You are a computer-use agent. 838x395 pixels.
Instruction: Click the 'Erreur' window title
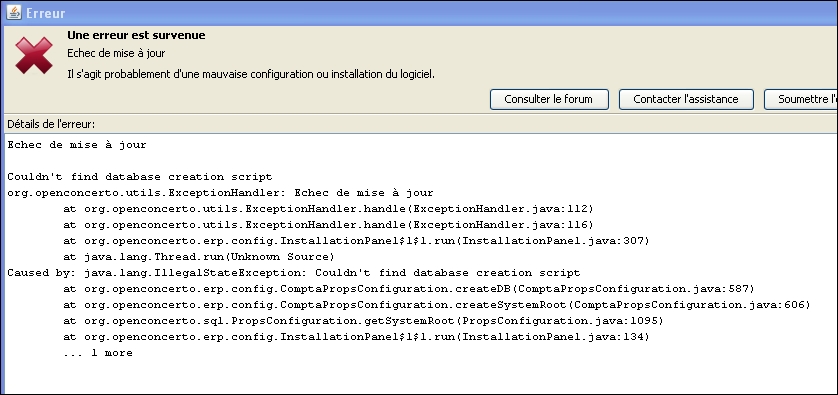(x=45, y=13)
